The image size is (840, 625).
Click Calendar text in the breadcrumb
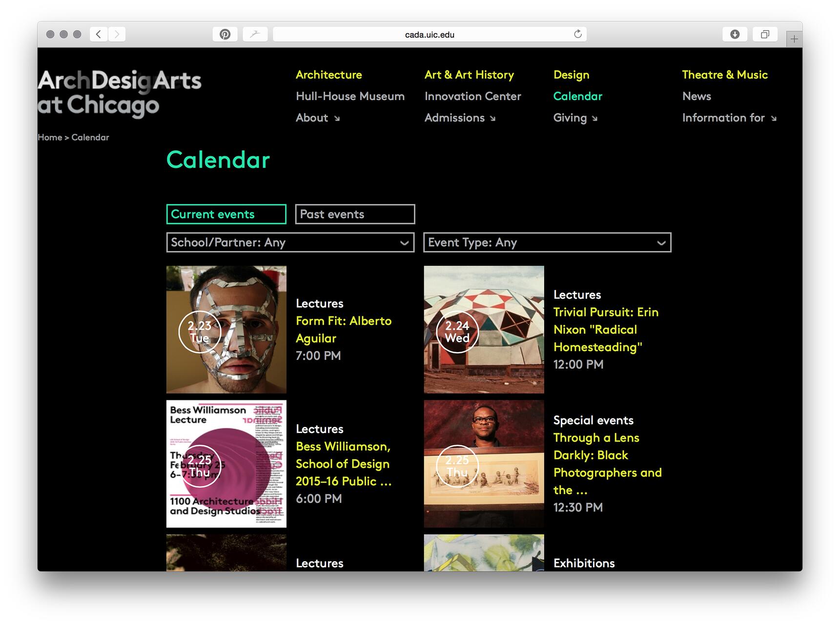(90, 137)
